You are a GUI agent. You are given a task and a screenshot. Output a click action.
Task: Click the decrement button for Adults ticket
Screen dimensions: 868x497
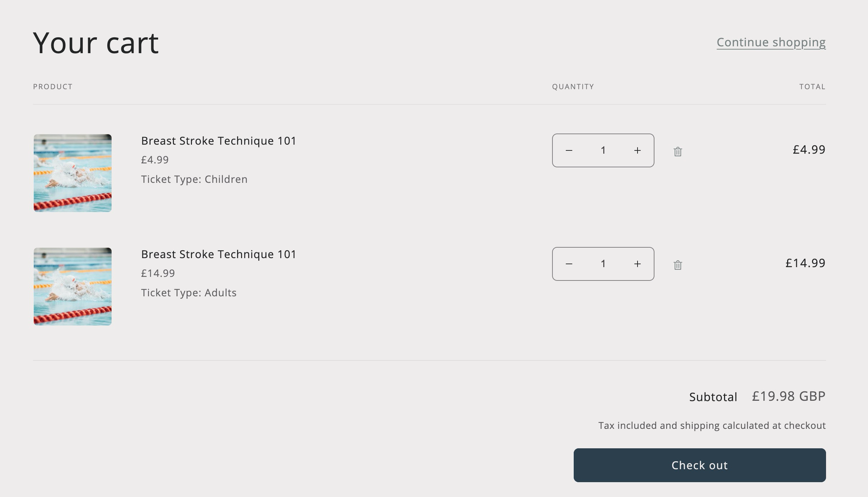click(x=569, y=263)
